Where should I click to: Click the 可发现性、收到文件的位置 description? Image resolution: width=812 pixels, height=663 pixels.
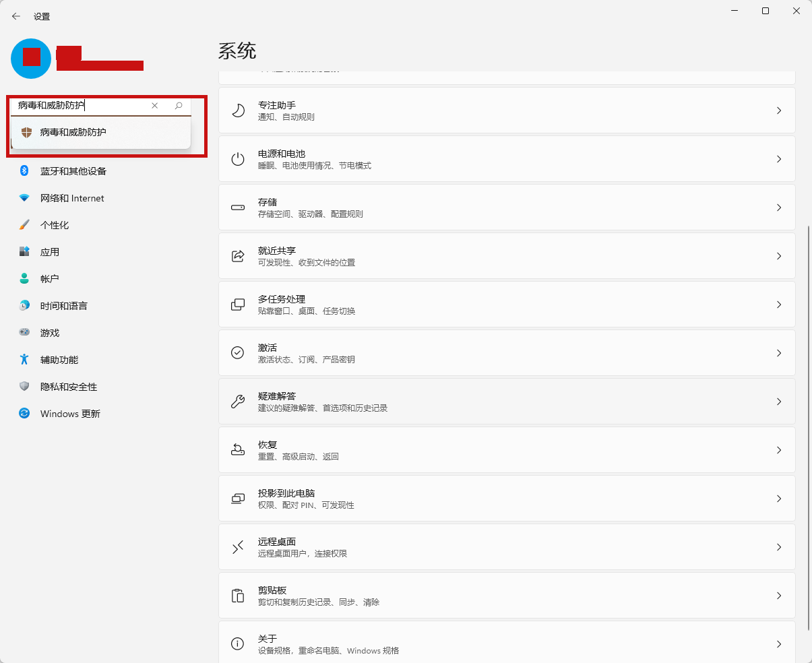pos(307,263)
